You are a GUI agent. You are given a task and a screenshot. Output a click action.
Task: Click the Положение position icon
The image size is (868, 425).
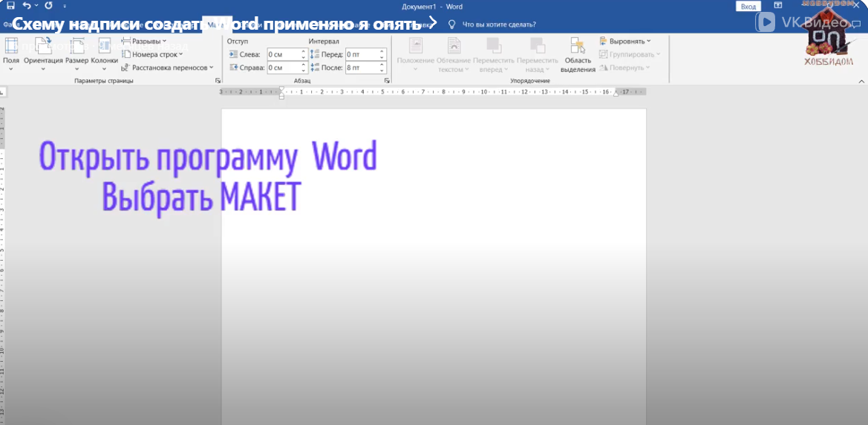pyautogui.click(x=415, y=45)
